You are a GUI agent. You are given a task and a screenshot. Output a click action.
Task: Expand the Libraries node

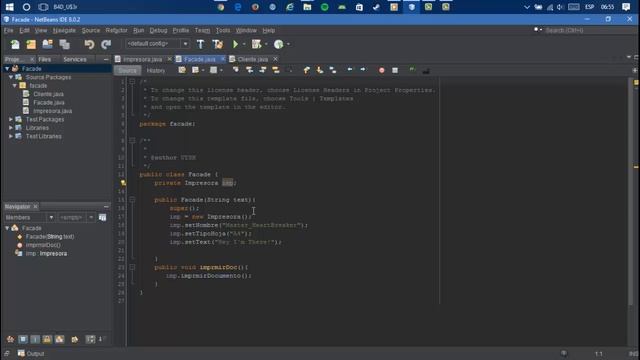(11, 128)
